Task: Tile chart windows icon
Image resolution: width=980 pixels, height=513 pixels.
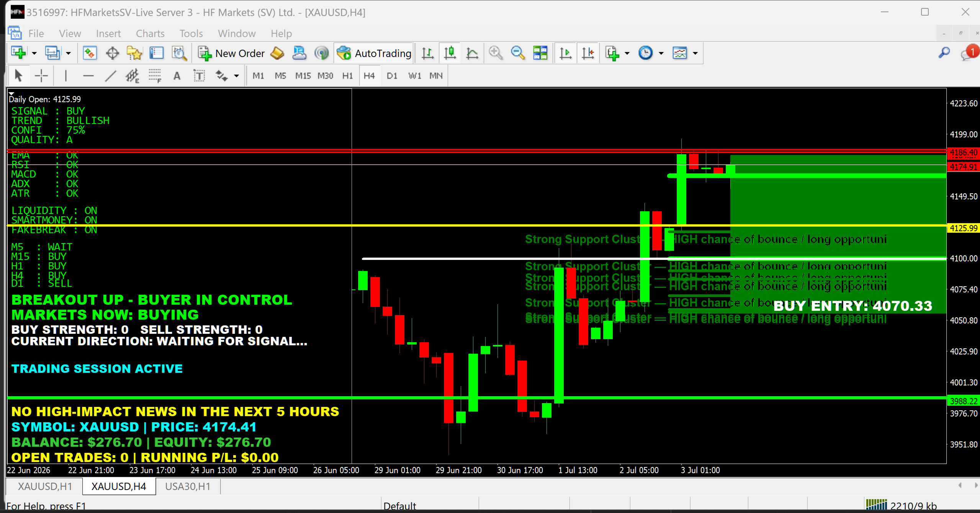Action: (x=540, y=53)
